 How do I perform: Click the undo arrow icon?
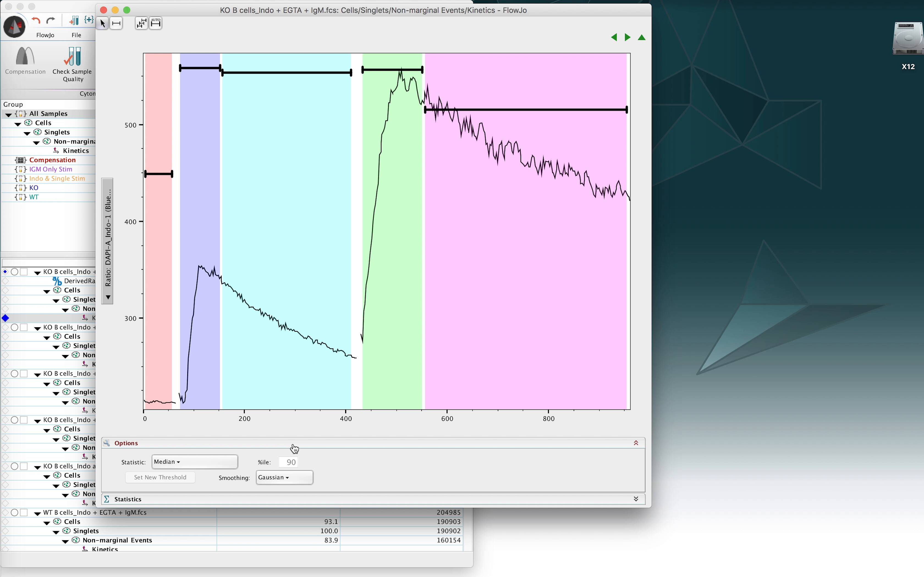point(36,21)
